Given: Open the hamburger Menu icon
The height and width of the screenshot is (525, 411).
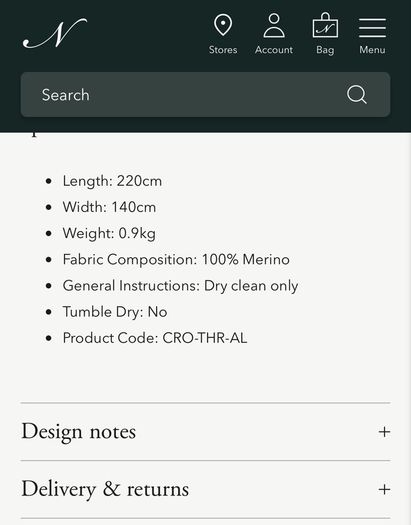Looking at the screenshot, I should tap(372, 28).
